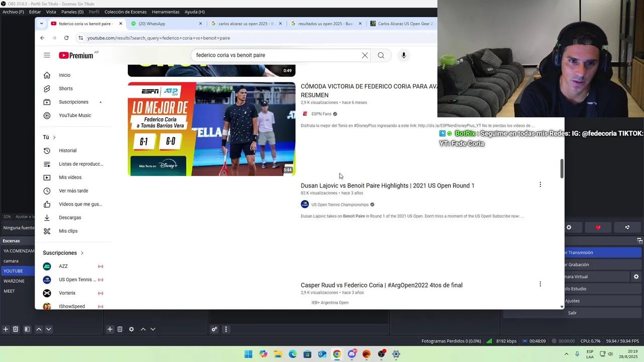Start voice search with microphone icon
The width and height of the screenshot is (644, 362).
(x=404, y=55)
